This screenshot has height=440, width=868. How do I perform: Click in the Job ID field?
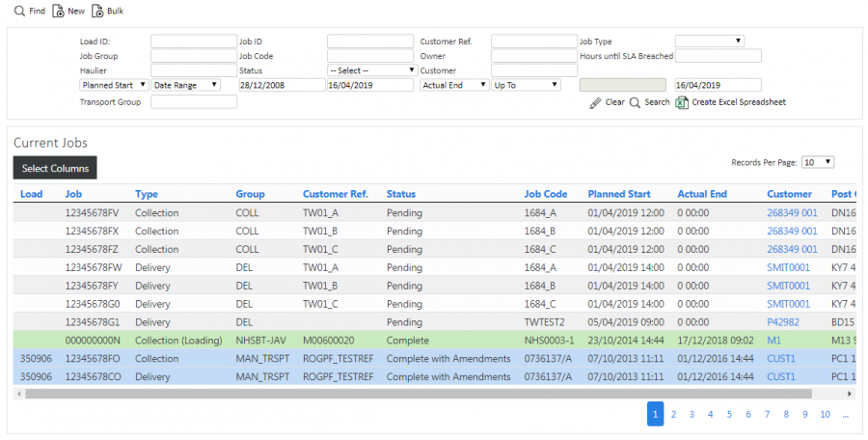pos(370,41)
